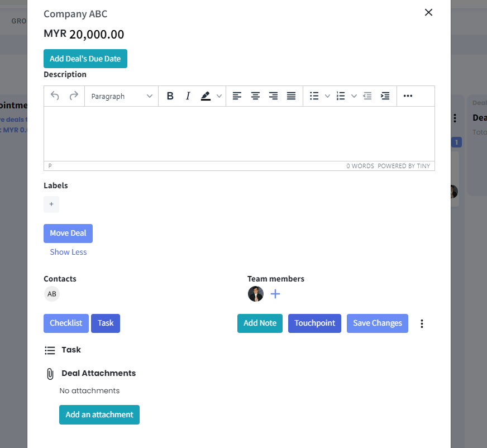Click the redo arrow in editor toolbar
Image resolution: width=487 pixels, height=448 pixels.
coord(74,96)
